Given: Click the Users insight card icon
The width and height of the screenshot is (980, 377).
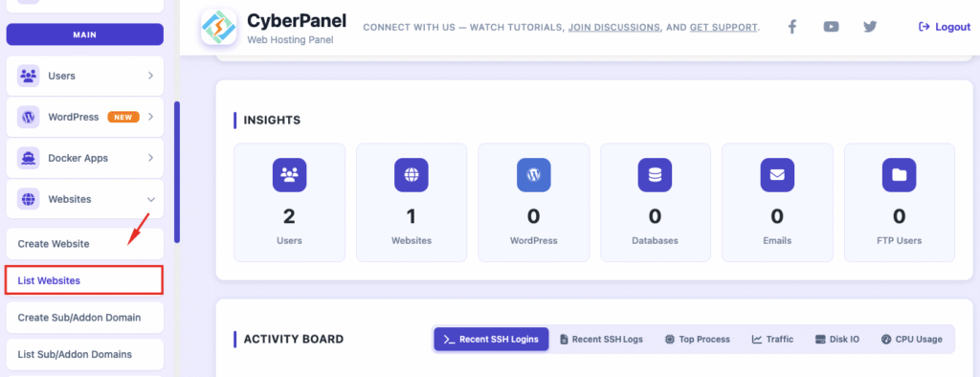Looking at the screenshot, I should [289, 174].
